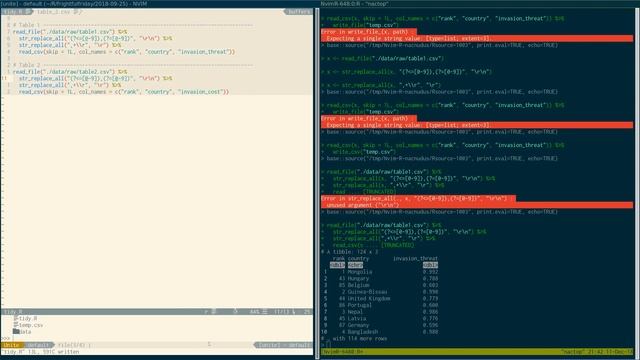Click the '# Table 2' comment line
Image resolution: width=640 pixels, height=360 pixels.
point(133,65)
